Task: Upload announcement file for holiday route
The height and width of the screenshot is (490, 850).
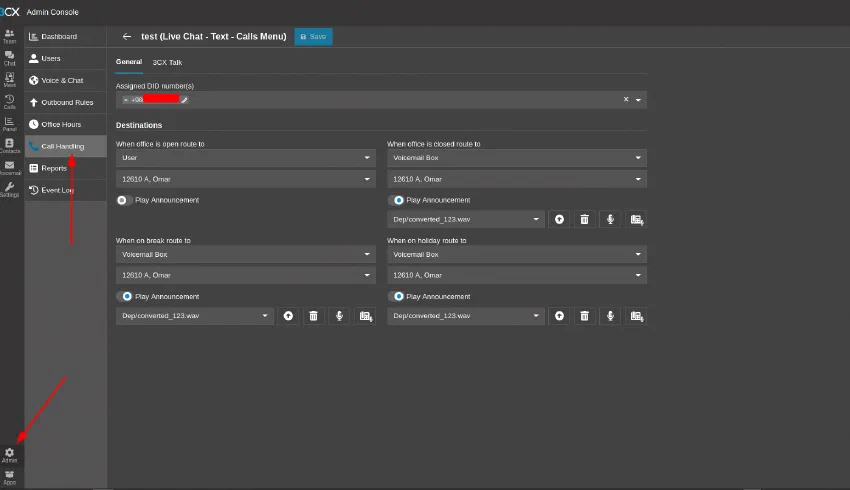Action: 559,315
